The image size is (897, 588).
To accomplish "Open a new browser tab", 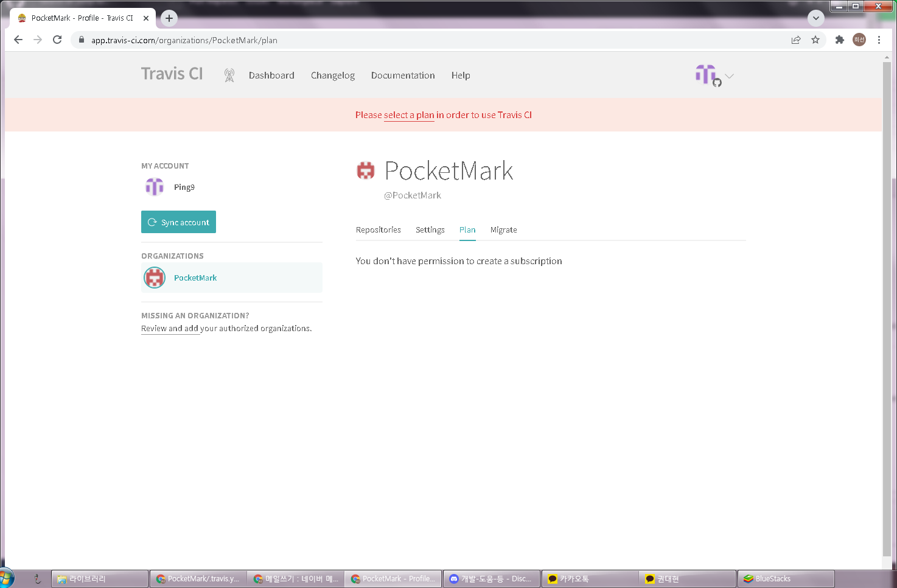I will (x=169, y=18).
